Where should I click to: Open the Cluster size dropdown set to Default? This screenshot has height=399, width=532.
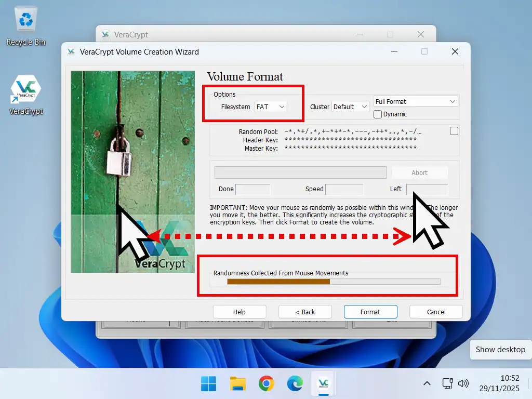pos(350,107)
